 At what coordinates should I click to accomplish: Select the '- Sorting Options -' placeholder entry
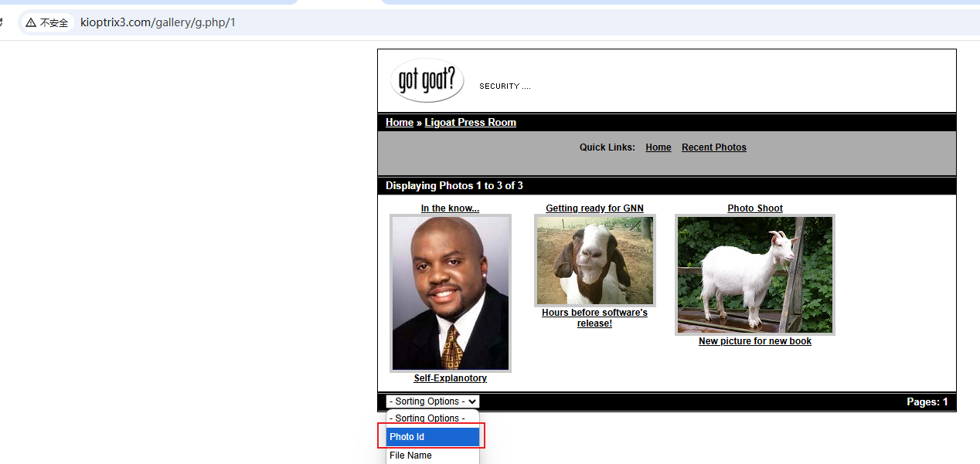point(433,418)
